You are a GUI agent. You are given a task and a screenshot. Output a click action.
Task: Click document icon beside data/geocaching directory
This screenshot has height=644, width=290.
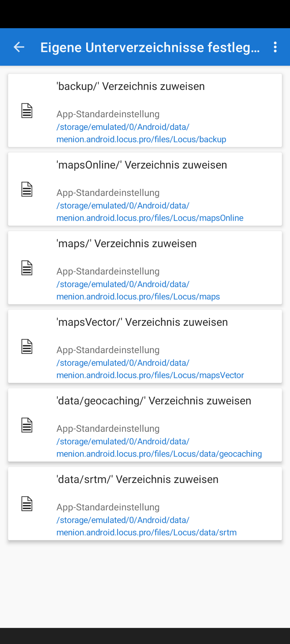pos(27,425)
